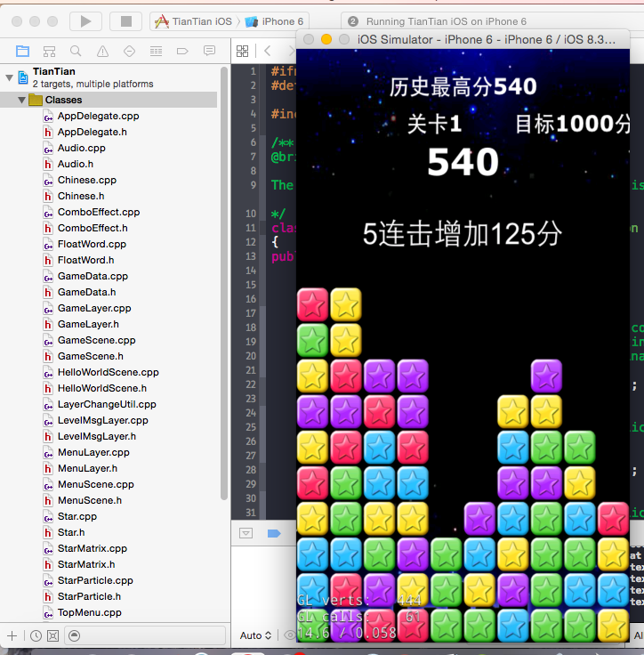This screenshot has height=655, width=644.
Task: Open MenuScene.h file
Action: 90,500
